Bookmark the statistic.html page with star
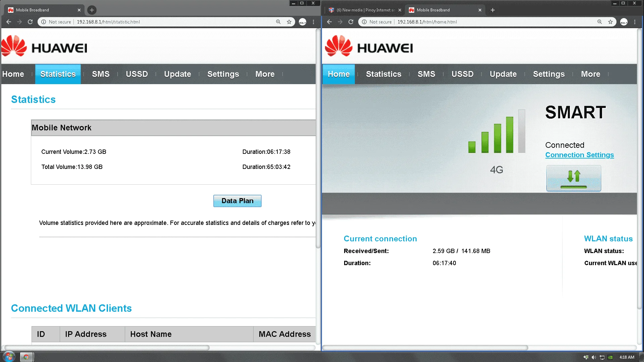Screen dimensions: 644x362 pyautogui.click(x=289, y=22)
